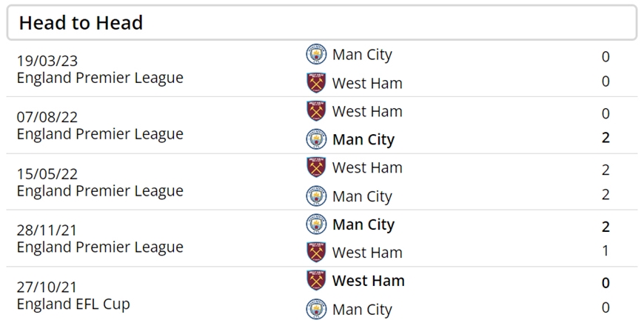Image resolution: width=644 pixels, height=326 pixels.
Task: Click West Ham crest in 28/11/21 match
Action: click(x=316, y=252)
